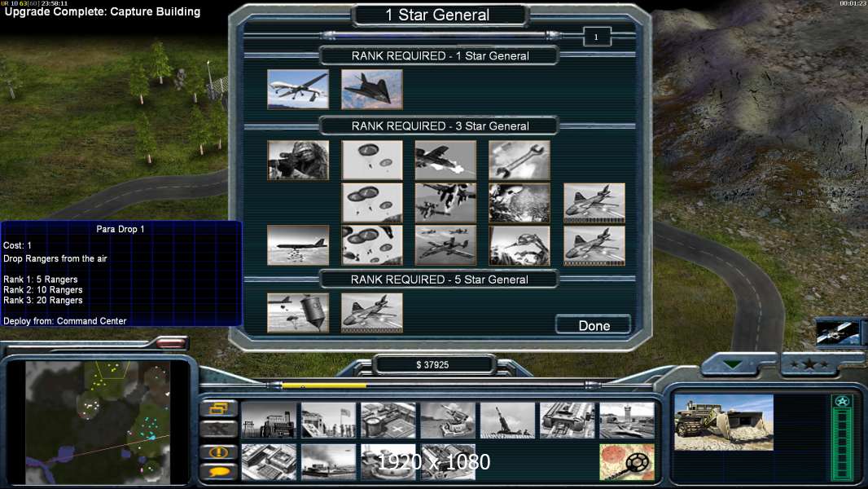The width and height of the screenshot is (868, 489).
Task: Click the Done button
Action: point(594,325)
